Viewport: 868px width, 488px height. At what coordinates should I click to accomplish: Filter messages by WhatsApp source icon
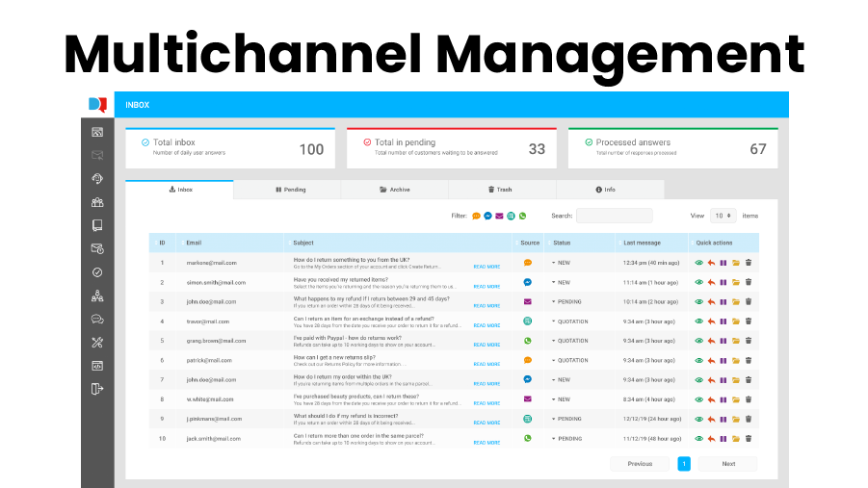(x=523, y=216)
